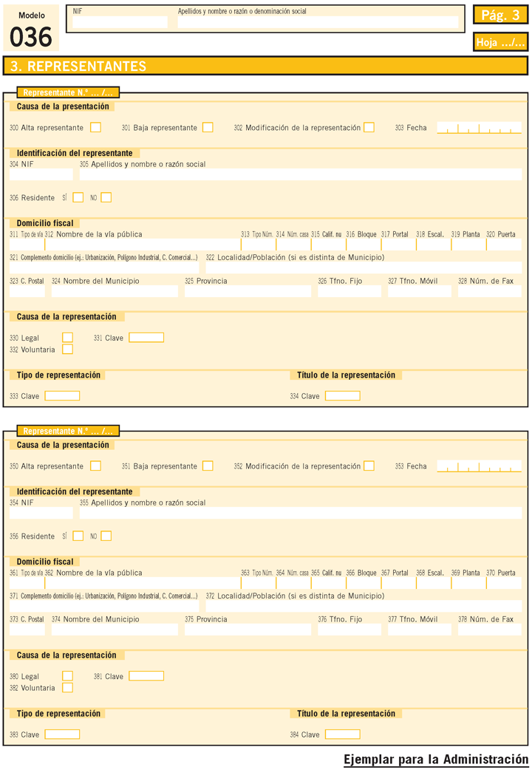Click 322 Localidad/Población field
The width and height of the screenshot is (532, 770).
364,268
